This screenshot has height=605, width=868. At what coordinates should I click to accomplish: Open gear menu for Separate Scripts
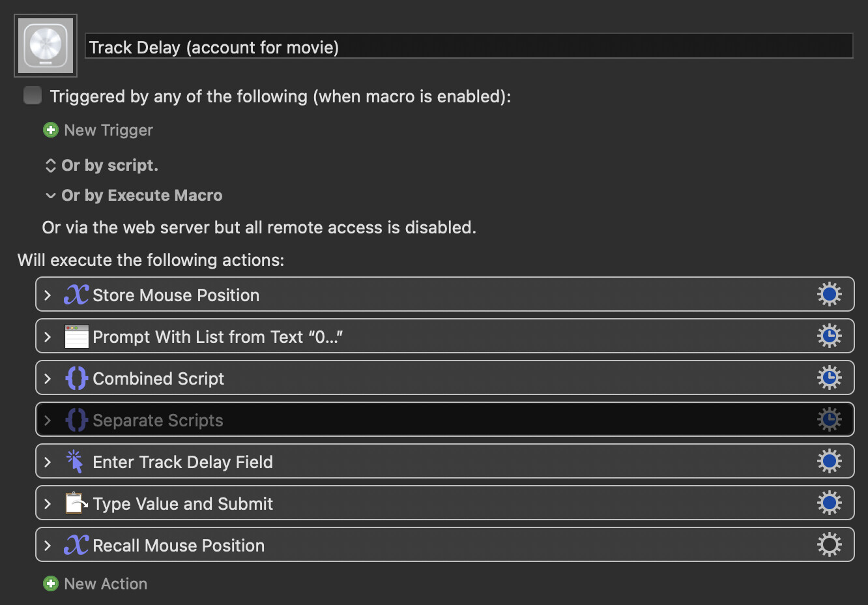point(829,420)
